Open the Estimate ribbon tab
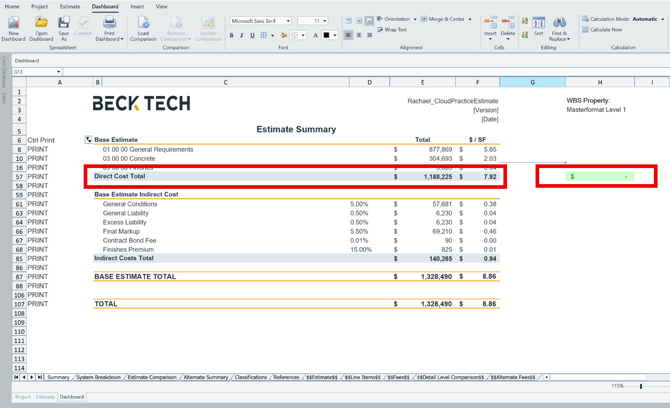670x408 pixels. tap(69, 6)
